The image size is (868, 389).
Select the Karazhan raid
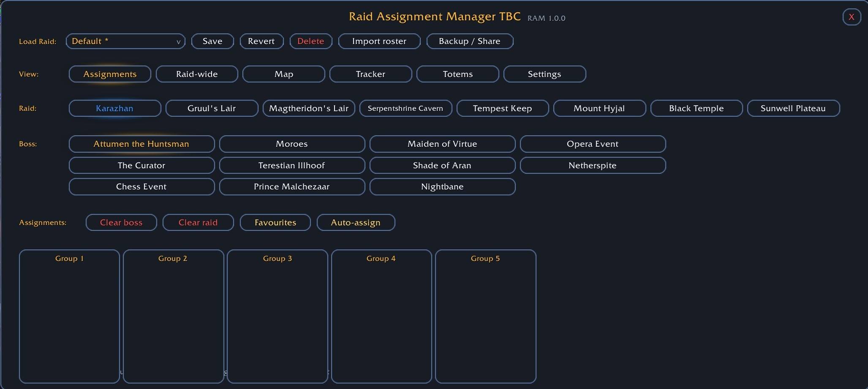115,108
